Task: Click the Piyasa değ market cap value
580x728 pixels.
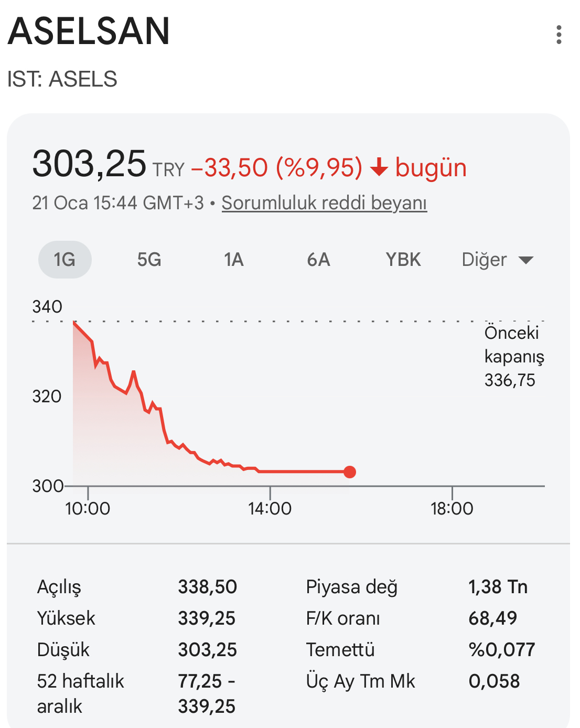Action: pos(498,587)
